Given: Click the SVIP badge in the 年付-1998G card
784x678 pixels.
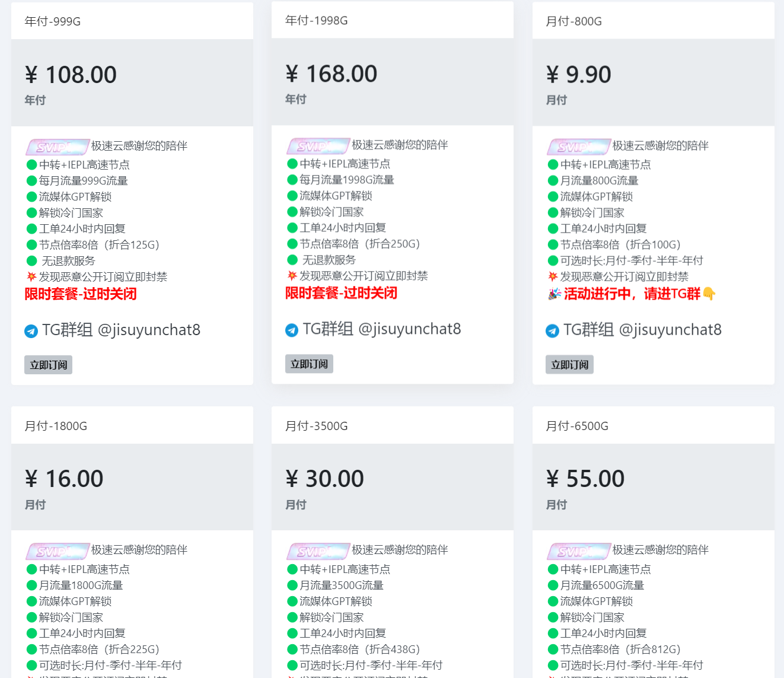Looking at the screenshot, I should (x=318, y=146).
